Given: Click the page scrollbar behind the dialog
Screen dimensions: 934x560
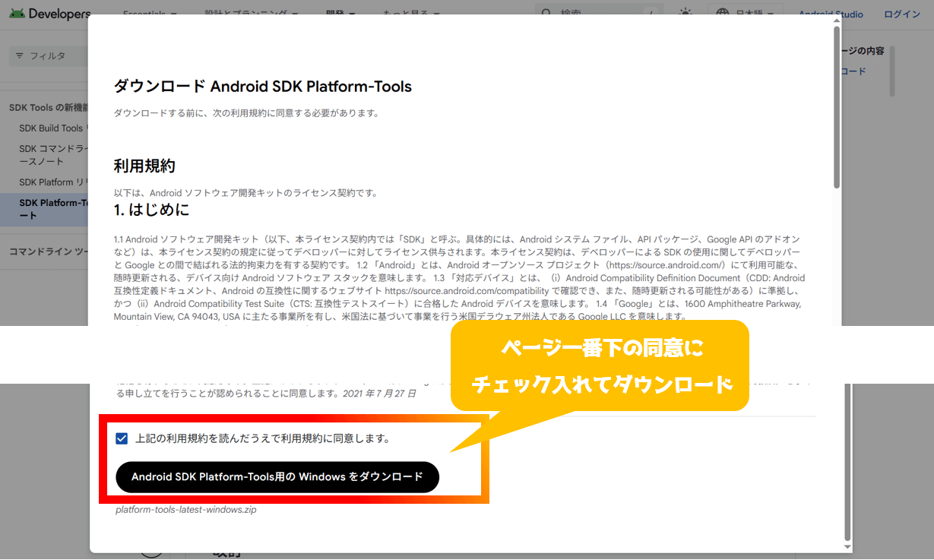Looking at the screenshot, I should click(892, 72).
